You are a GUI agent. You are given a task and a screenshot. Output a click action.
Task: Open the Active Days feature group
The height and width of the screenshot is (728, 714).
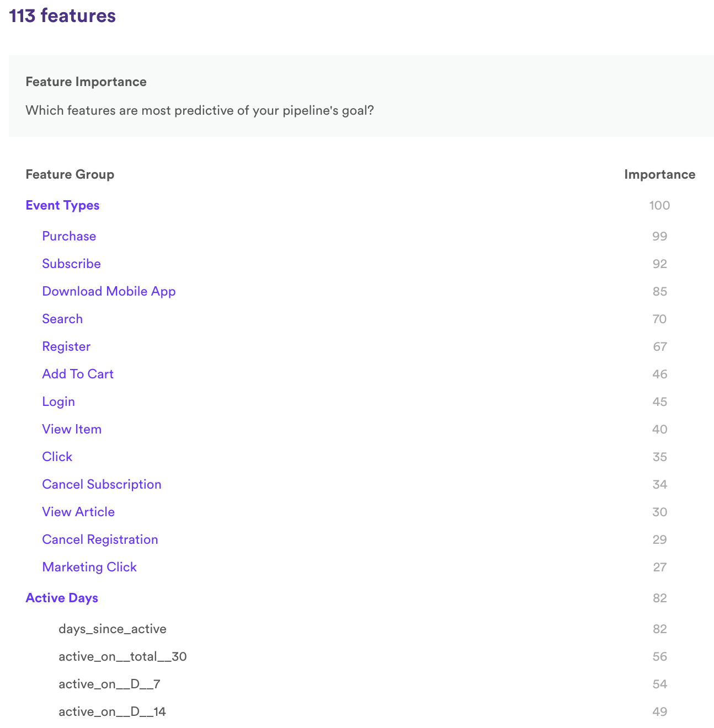click(x=61, y=598)
